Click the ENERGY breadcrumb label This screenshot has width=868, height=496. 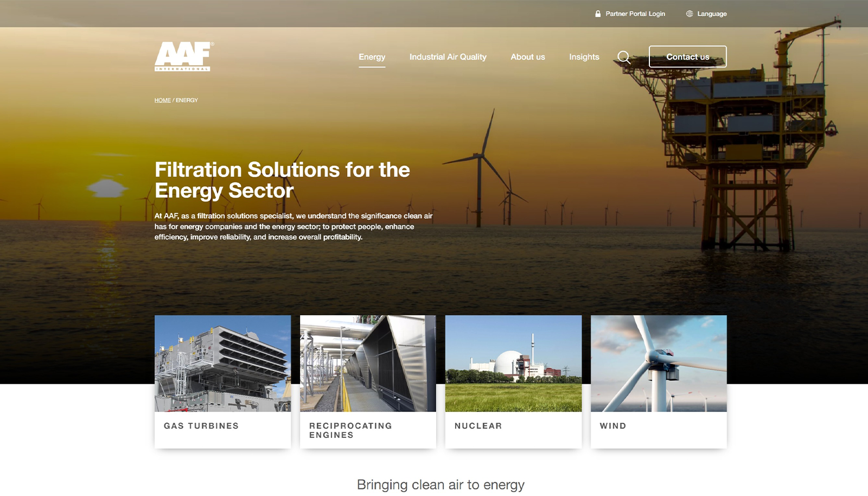[187, 100]
